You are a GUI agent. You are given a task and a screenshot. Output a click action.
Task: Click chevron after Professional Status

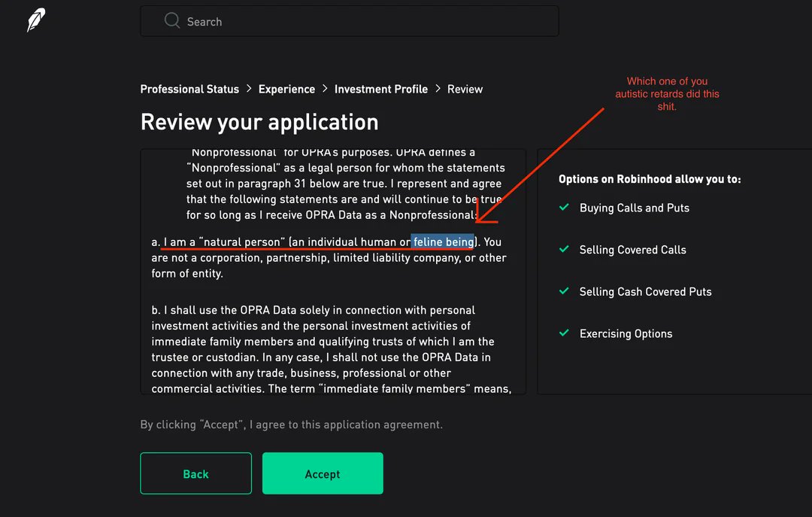click(x=249, y=89)
